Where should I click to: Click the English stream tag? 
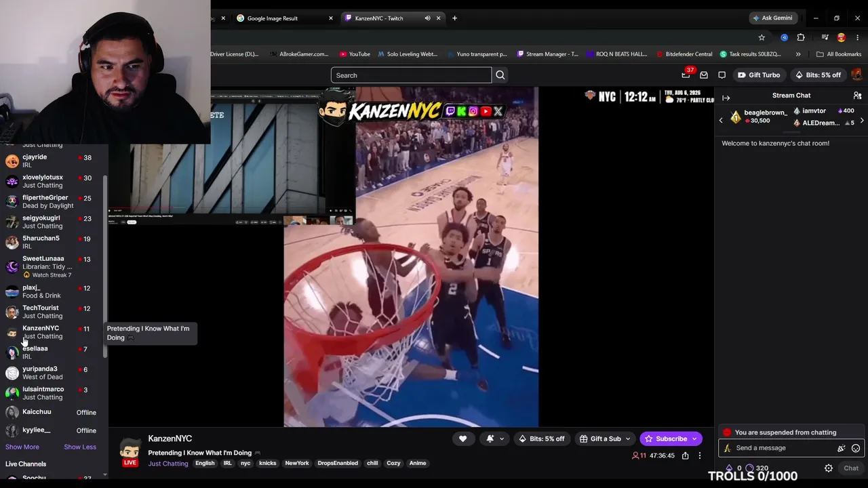(205, 464)
